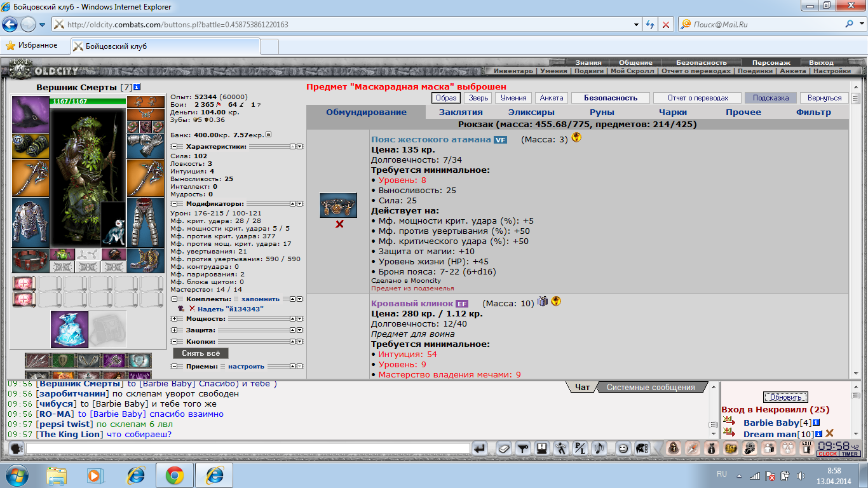The width and height of the screenshot is (868, 488).
Task: Click the Вернуться button
Action: 824,98
